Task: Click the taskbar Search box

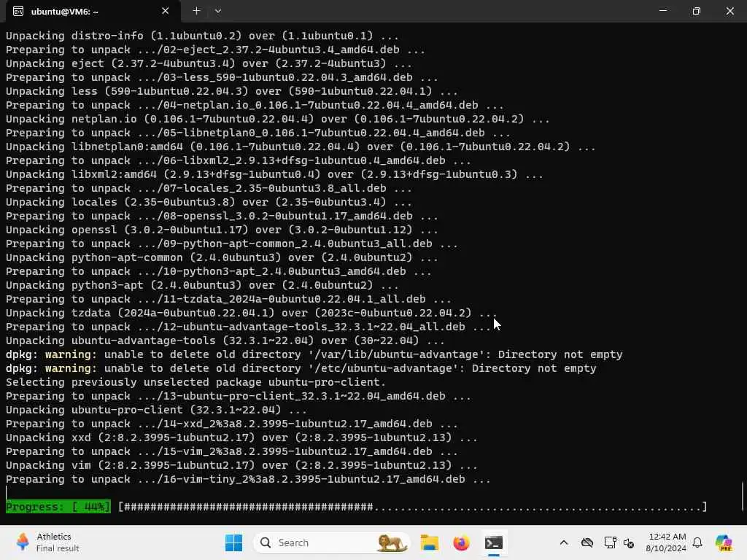Action: click(332, 542)
